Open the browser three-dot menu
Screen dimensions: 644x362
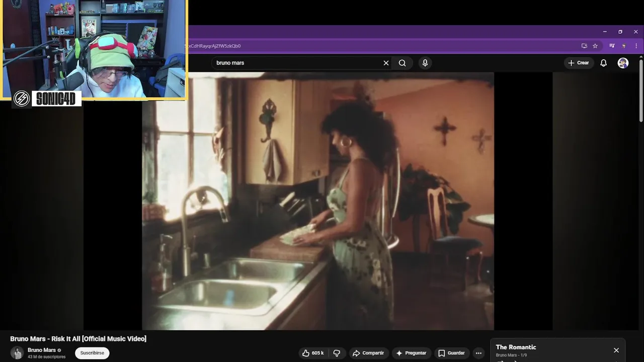[635, 46]
